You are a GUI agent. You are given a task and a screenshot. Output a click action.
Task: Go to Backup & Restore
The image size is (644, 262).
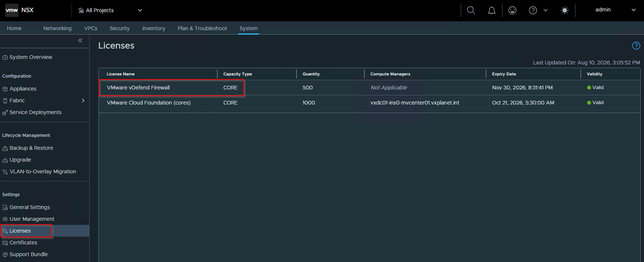pos(31,148)
